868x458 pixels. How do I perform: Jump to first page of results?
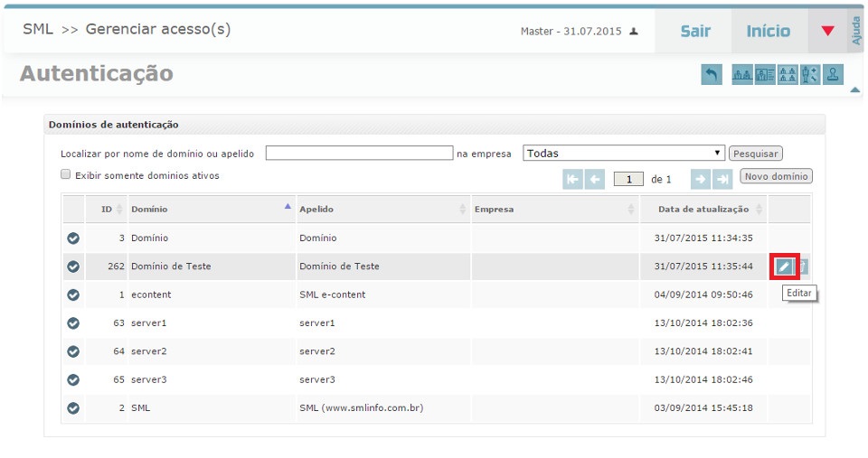pos(572,179)
